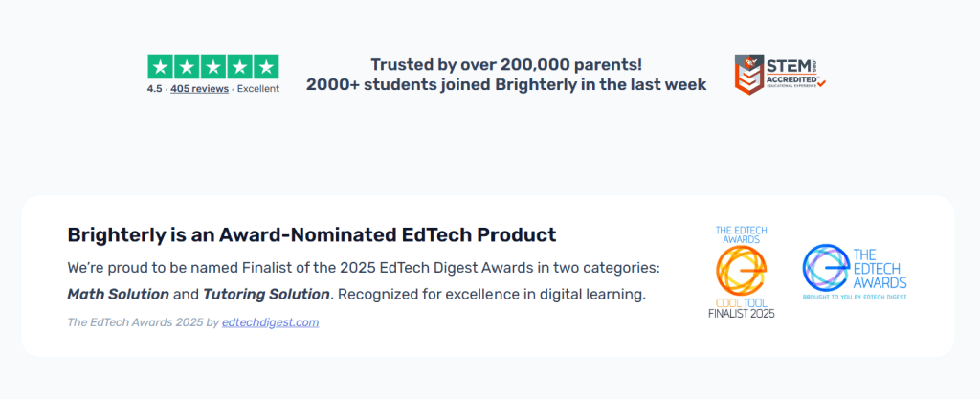Click the second green Trustpilot star
Image resolution: width=980 pixels, height=399 pixels.
pos(188,67)
